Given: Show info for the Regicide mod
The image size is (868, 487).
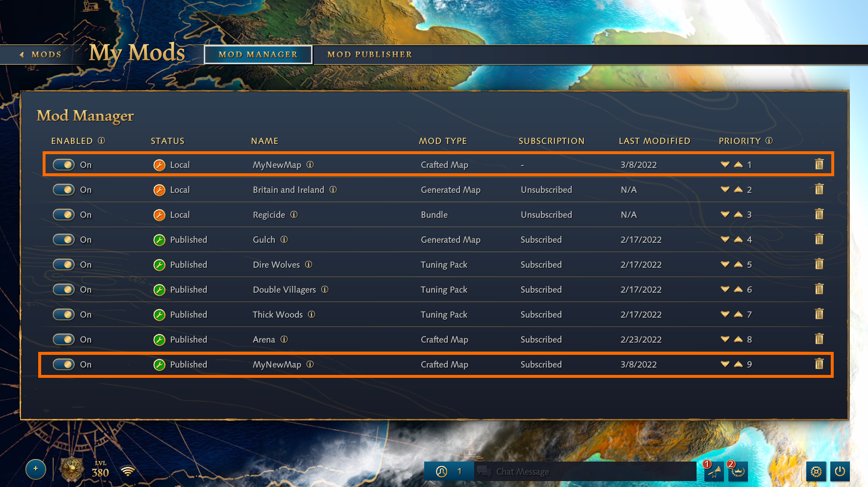Looking at the screenshot, I should (294, 214).
